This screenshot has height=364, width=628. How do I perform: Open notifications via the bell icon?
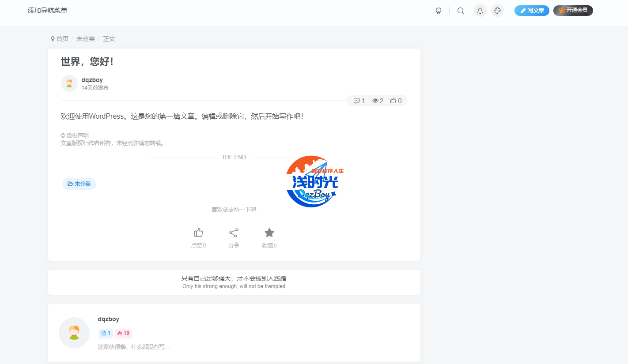pos(480,11)
